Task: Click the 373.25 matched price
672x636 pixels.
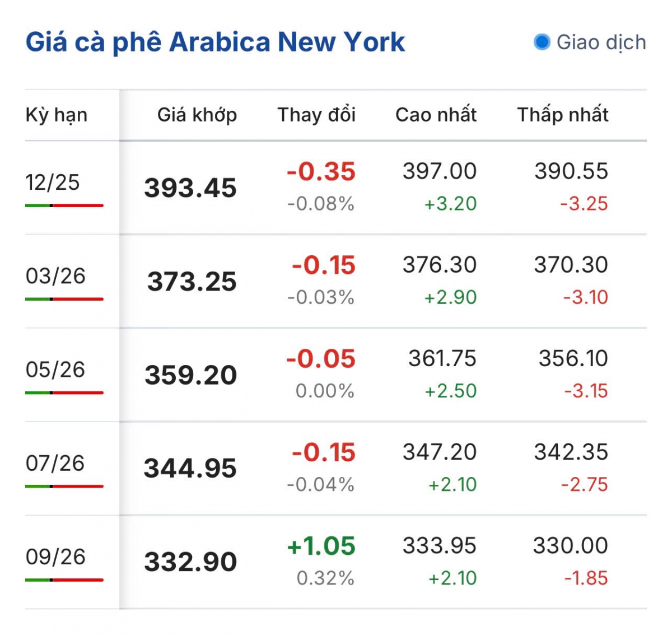Action: [x=192, y=282]
